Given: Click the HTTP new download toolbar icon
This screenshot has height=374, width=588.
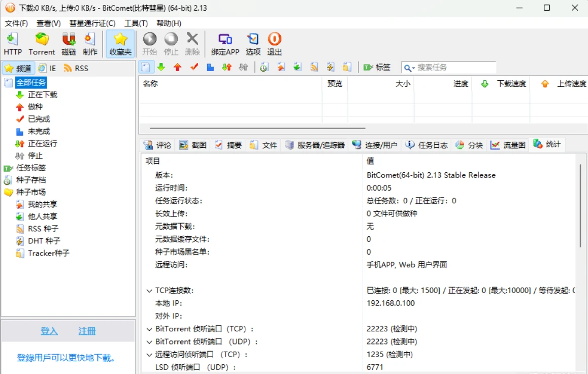Looking at the screenshot, I should pyautogui.click(x=13, y=44).
